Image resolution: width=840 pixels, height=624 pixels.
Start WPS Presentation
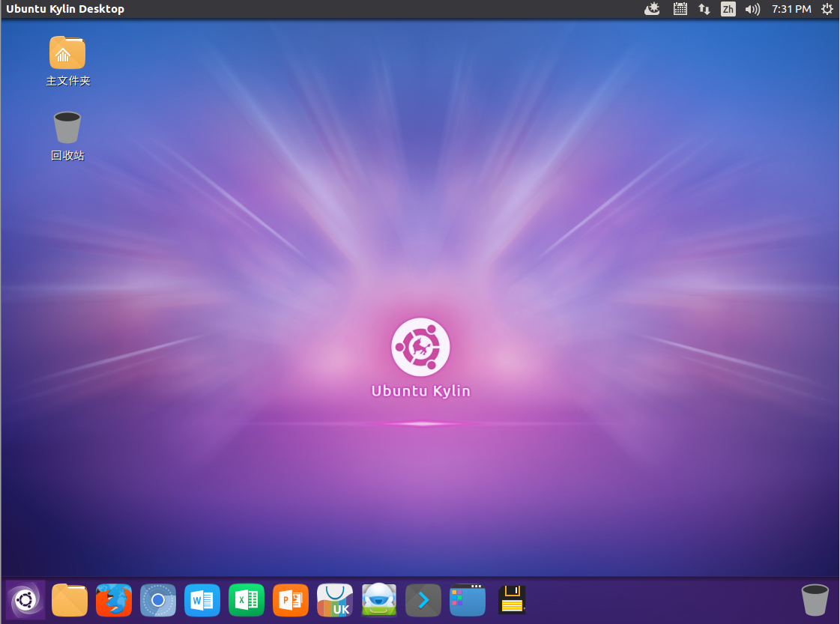(290, 600)
